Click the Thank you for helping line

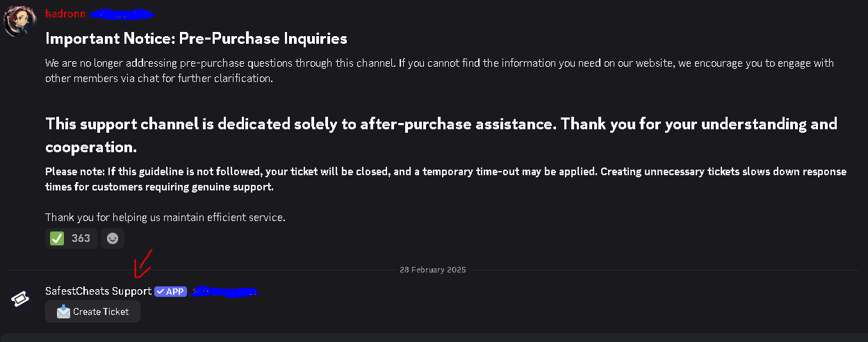coord(165,218)
